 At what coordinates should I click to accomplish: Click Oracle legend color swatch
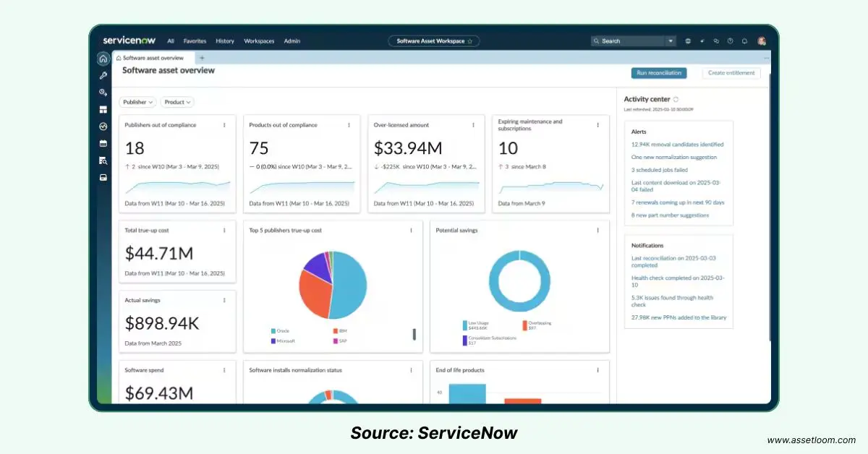(x=273, y=330)
